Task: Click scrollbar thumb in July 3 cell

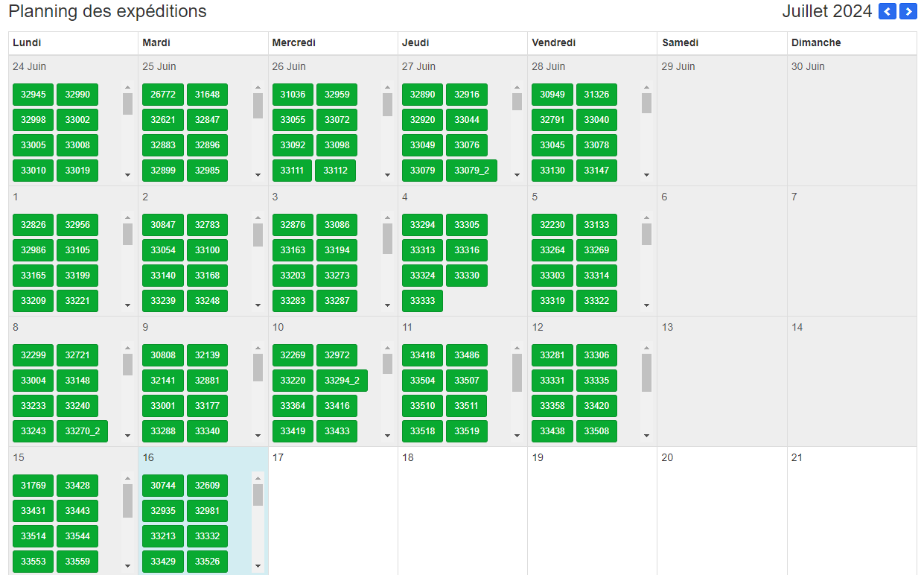Action: tap(387, 238)
